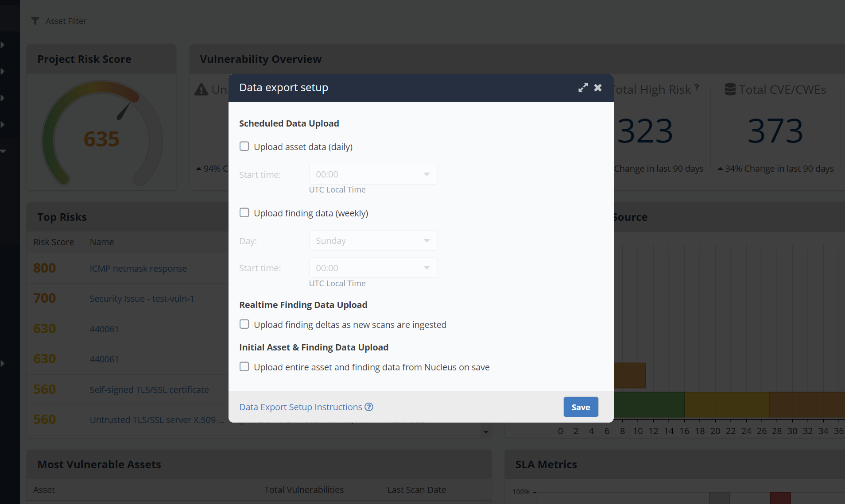
Task: Open the help tooltip beside Total High Risk
Action: [x=696, y=87]
